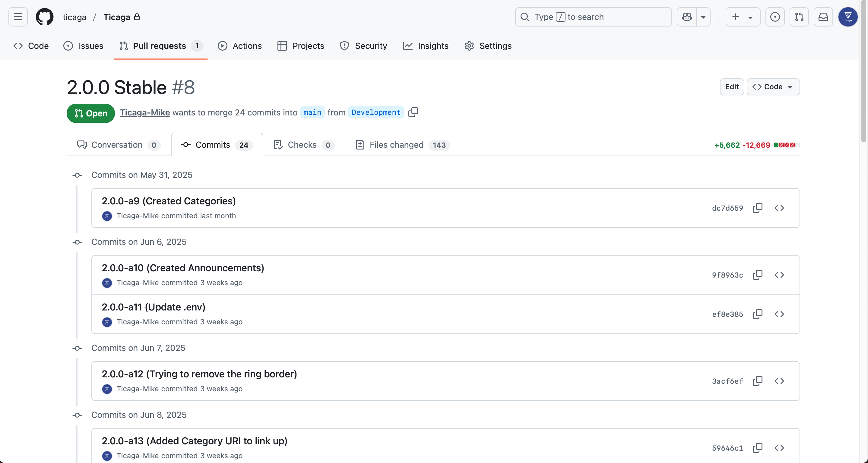Viewport: 868px width, 463px height.
Task: Open commit 2.0.0-a9 (Created Categories)
Action: coord(169,201)
